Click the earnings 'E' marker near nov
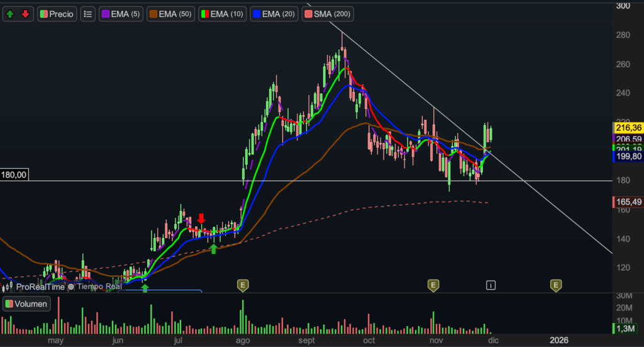Viewport: 644px width, 347px height. [x=433, y=285]
